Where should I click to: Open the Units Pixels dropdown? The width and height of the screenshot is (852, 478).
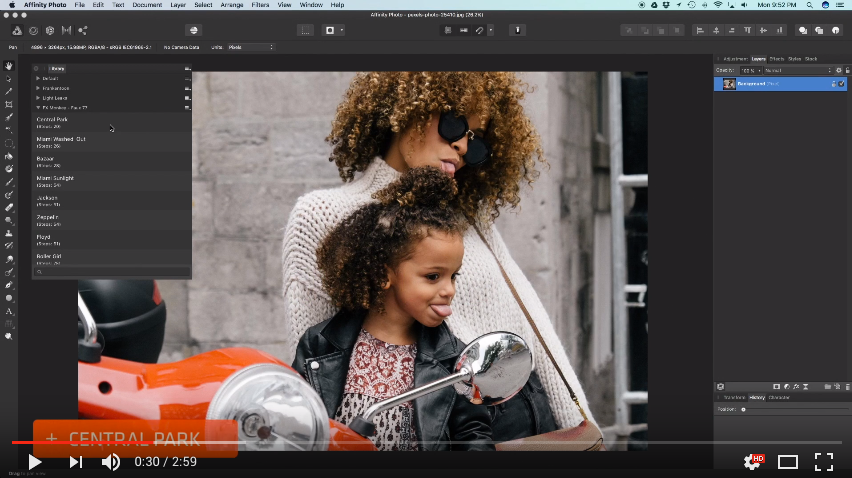249,47
